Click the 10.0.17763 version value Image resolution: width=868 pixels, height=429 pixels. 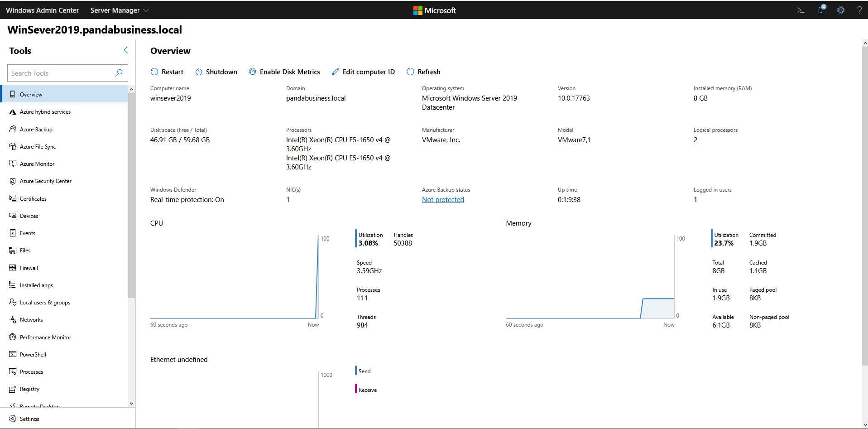coord(574,98)
